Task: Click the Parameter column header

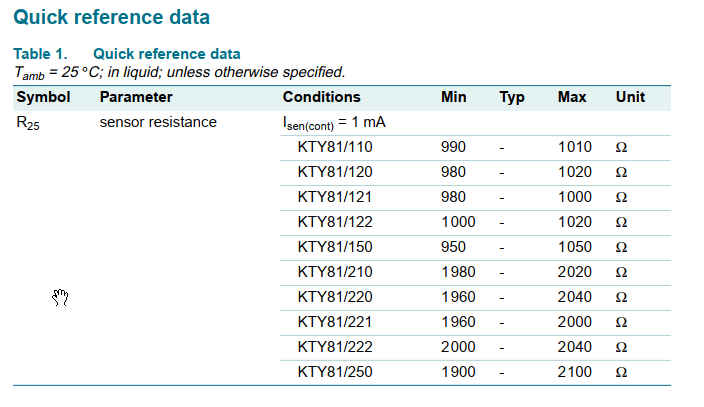Action: pyautogui.click(x=136, y=97)
